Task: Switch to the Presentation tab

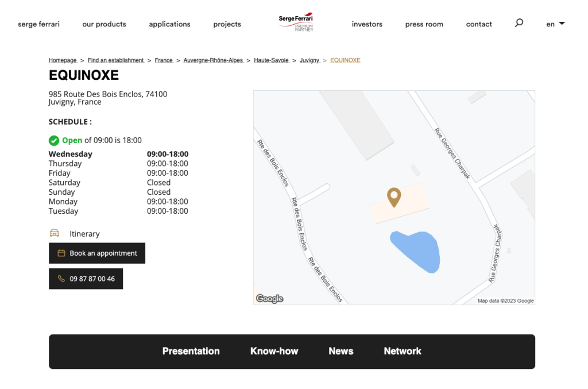Action: point(191,351)
